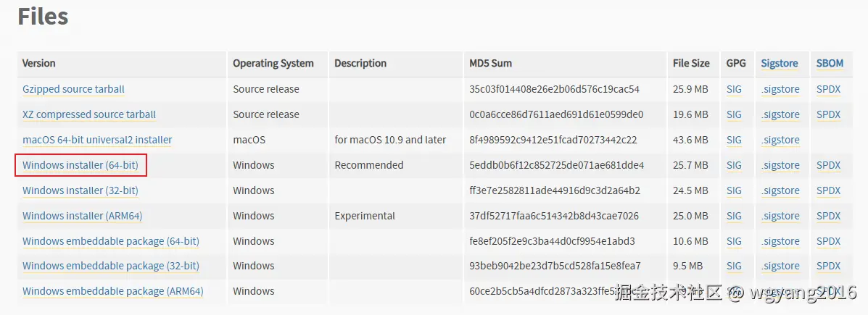The height and width of the screenshot is (315, 868).
Task: Open SIG link for Gzipped source tarball
Action: point(734,89)
